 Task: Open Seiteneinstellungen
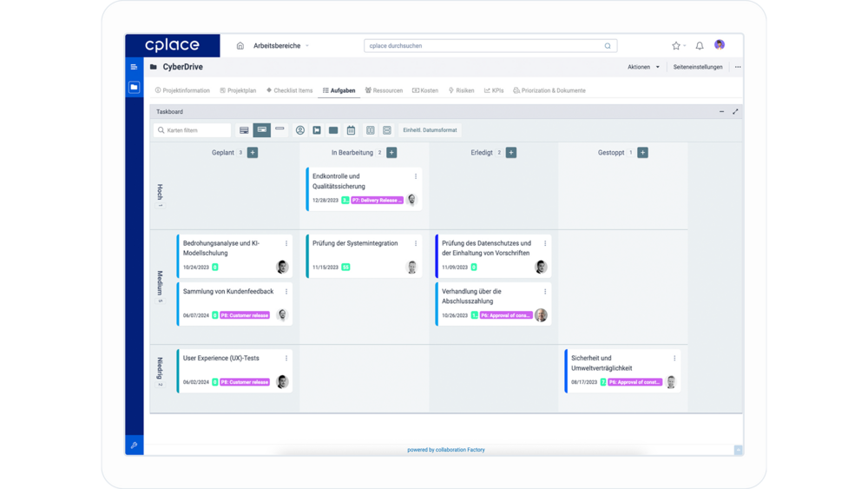[x=698, y=67]
